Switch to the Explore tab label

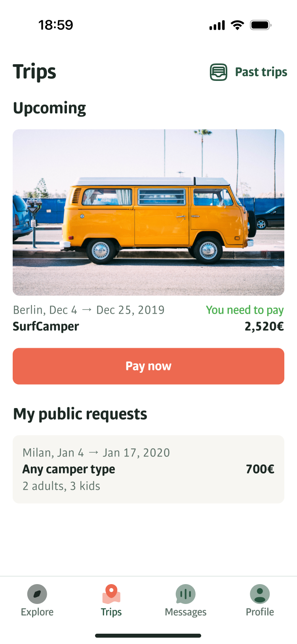(37, 612)
